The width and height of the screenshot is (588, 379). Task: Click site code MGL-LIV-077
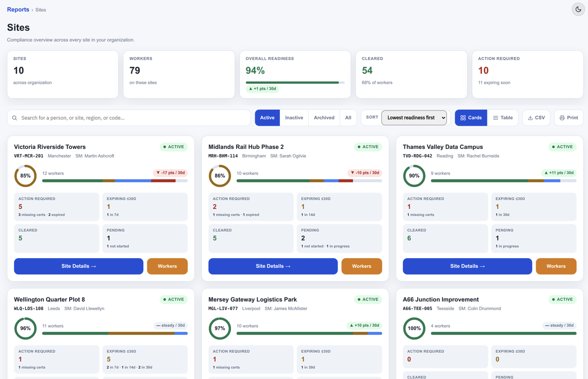[223, 308]
